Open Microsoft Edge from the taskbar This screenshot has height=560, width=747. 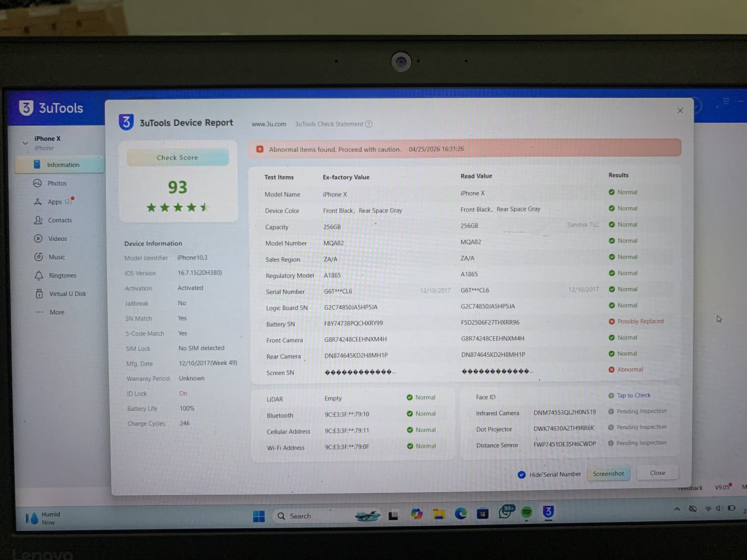[461, 514]
